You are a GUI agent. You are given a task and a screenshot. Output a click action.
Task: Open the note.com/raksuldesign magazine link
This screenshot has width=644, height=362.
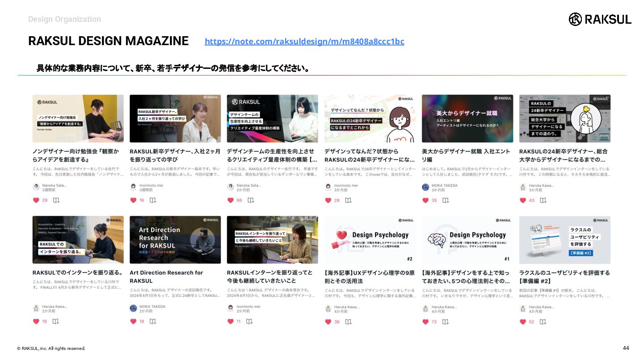(x=305, y=42)
